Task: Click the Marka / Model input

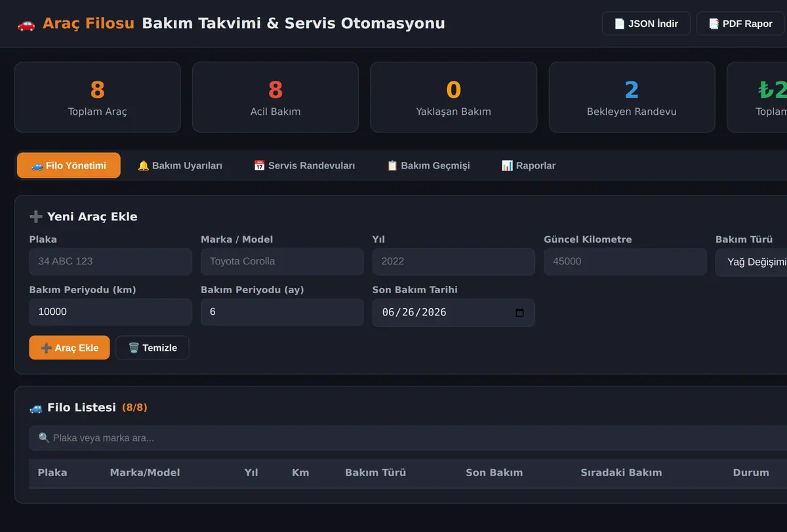Action: pyautogui.click(x=282, y=261)
